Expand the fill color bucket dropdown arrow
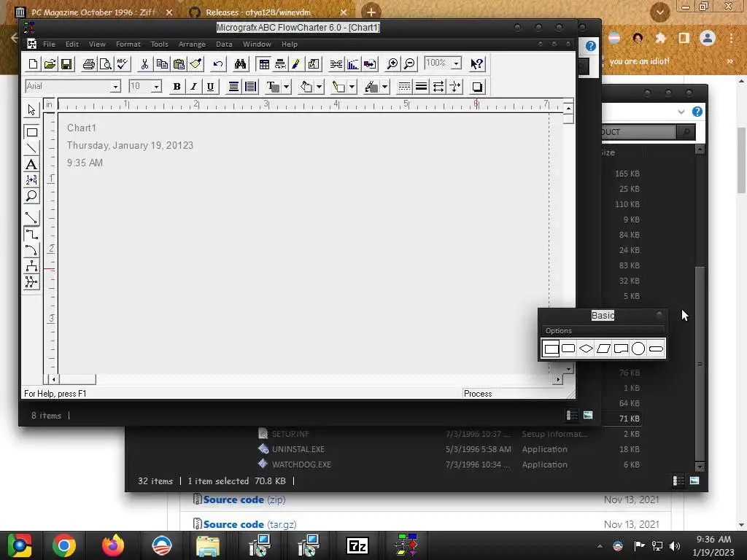Screen dimensions: 747x560 click(320, 87)
